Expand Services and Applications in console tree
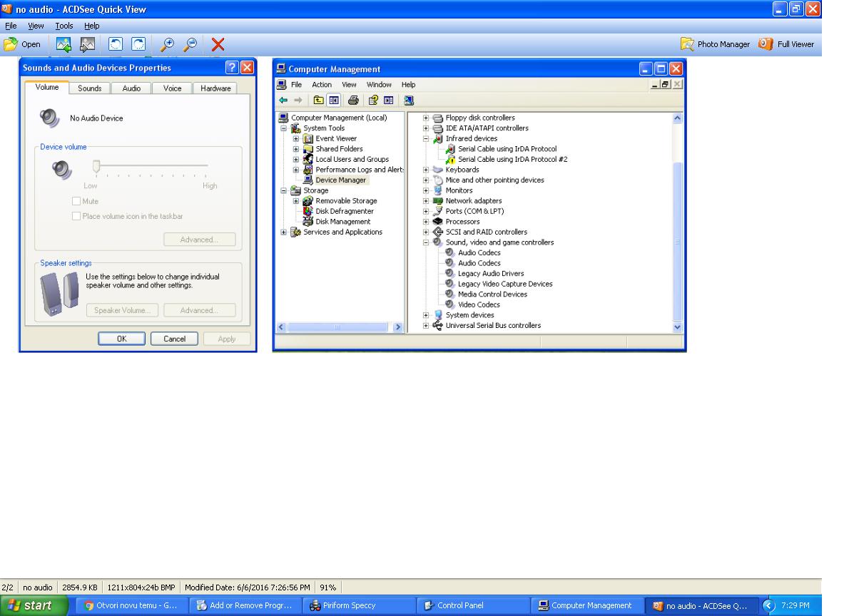The height and width of the screenshot is (616, 864). [283, 232]
